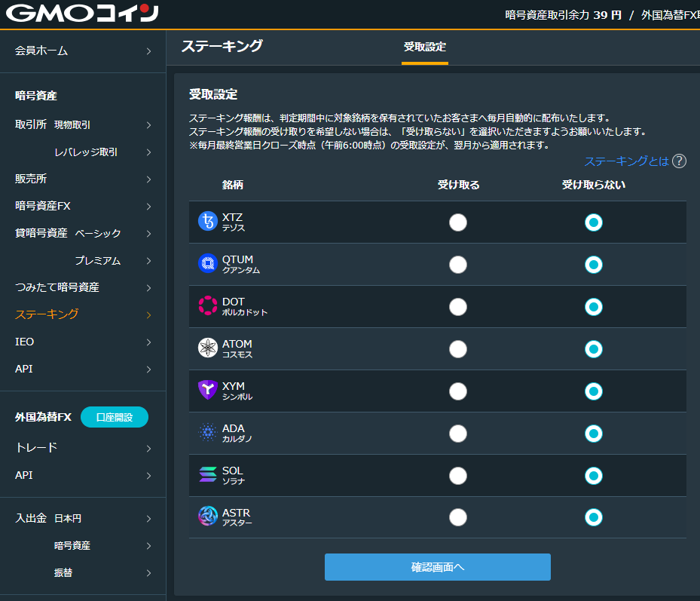Expand the 貸暗号資産 ベーシック chevron
This screenshot has width=700, height=601.
[148, 234]
